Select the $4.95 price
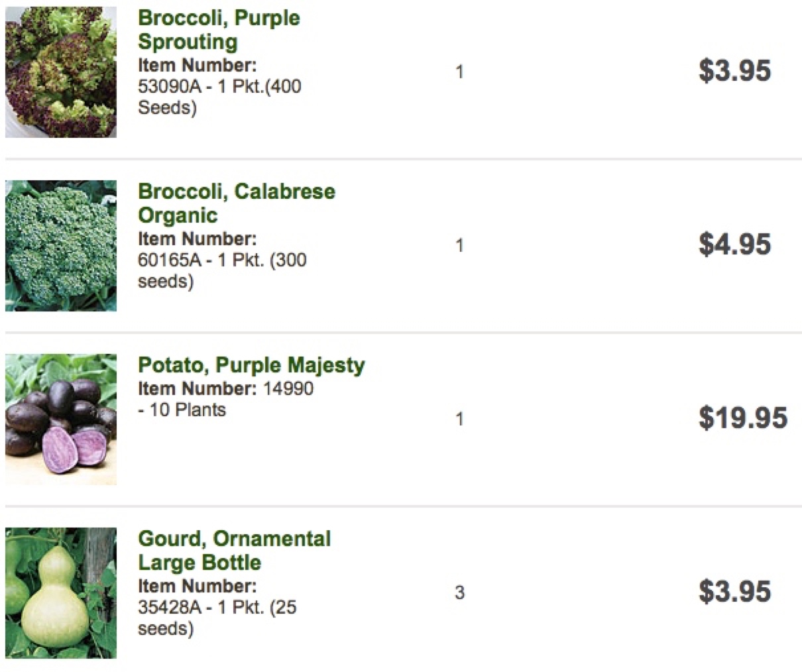Screen dimensions: 802x672 [734, 245]
